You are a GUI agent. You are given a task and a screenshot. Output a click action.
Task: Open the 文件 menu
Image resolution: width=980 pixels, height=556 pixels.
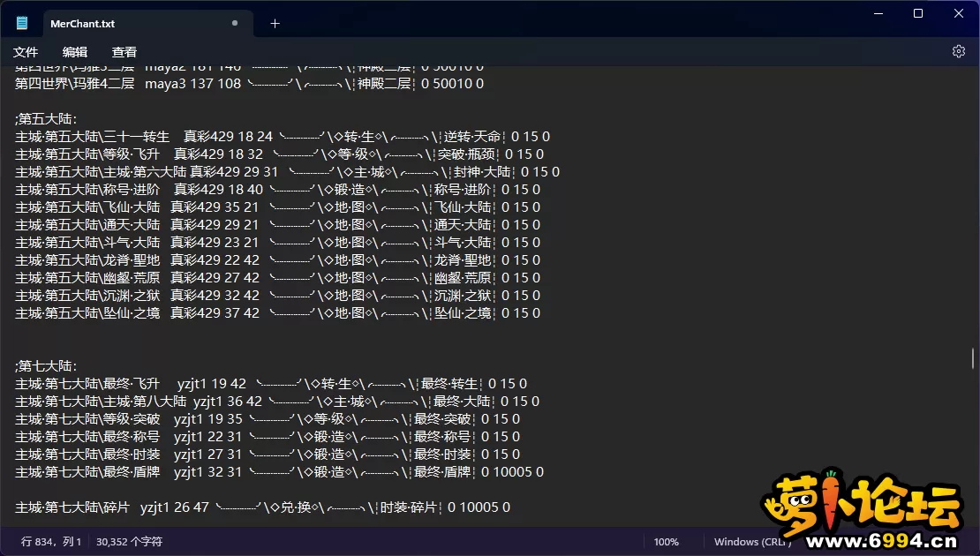(26, 52)
